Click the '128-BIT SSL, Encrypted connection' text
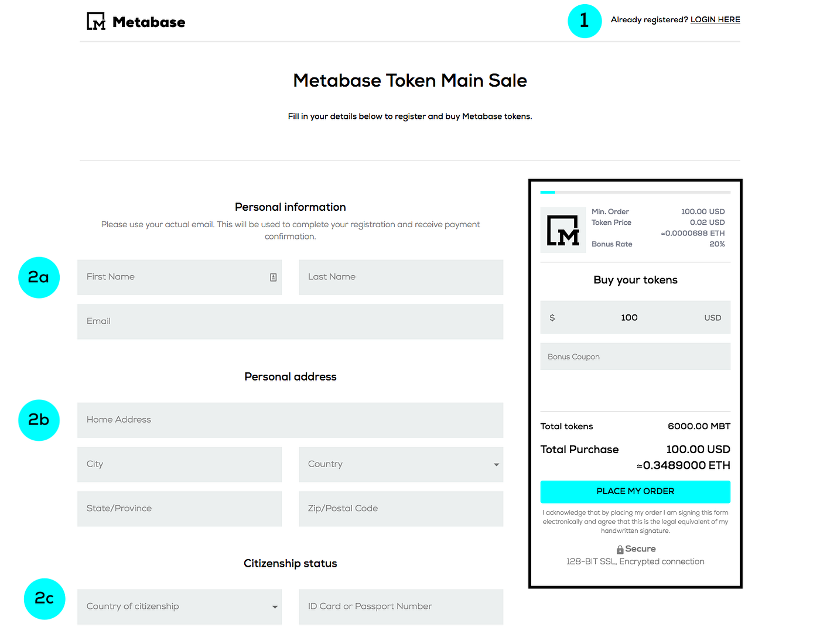 point(635,562)
